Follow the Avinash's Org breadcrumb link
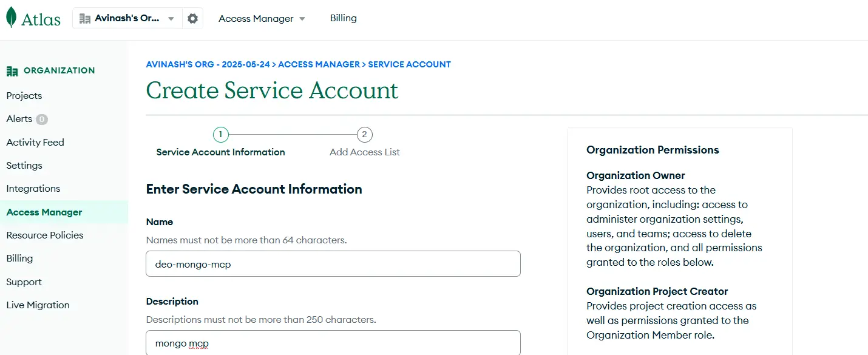 click(208, 64)
